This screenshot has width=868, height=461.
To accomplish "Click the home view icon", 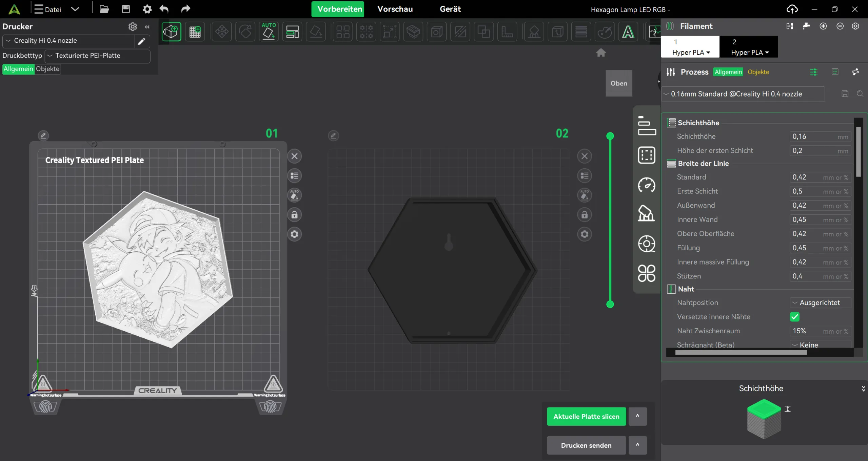I will [x=601, y=53].
